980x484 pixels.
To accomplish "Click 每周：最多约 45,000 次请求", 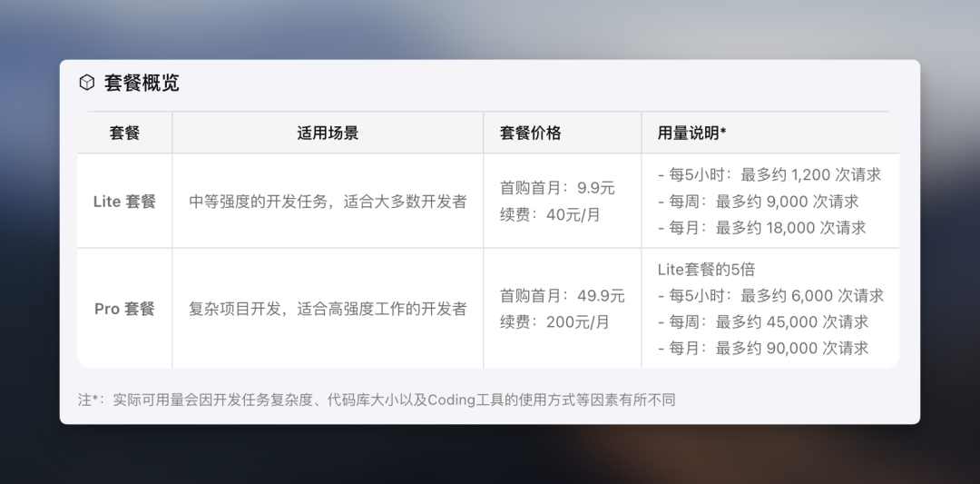I will (763, 322).
